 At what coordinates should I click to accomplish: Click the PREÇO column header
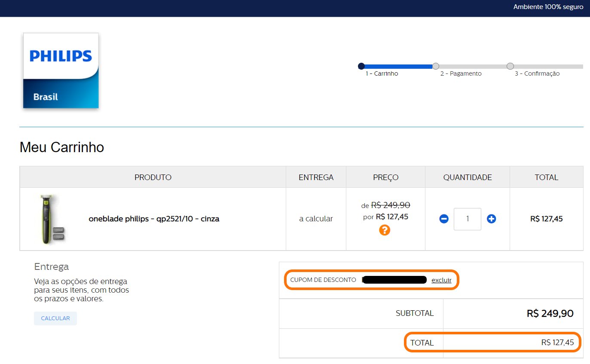pyautogui.click(x=385, y=177)
